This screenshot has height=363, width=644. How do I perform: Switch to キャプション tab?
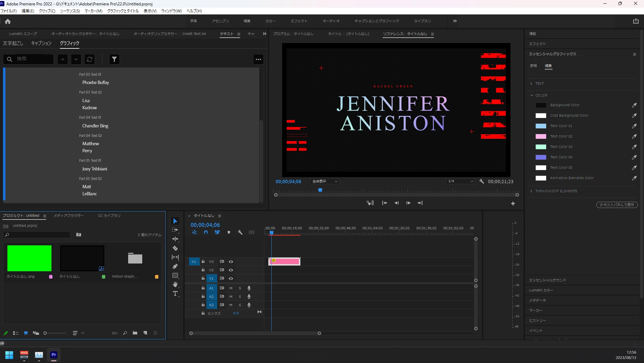(41, 43)
